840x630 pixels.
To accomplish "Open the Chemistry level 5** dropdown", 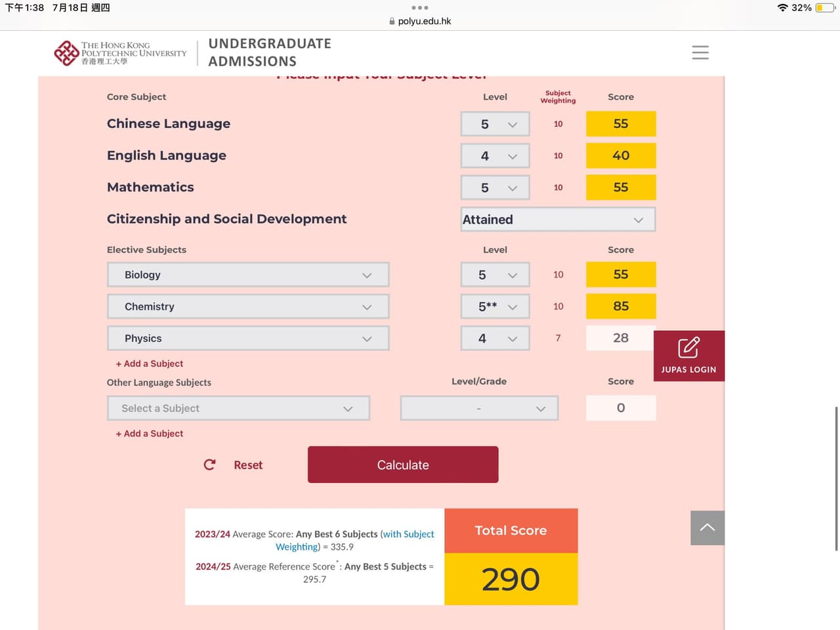I will click(495, 306).
